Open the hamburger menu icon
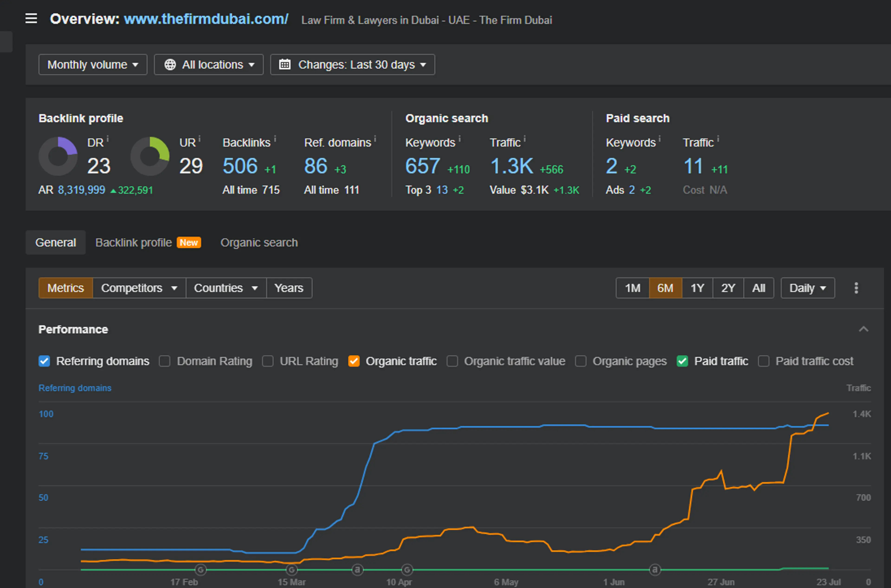 pyautogui.click(x=31, y=18)
